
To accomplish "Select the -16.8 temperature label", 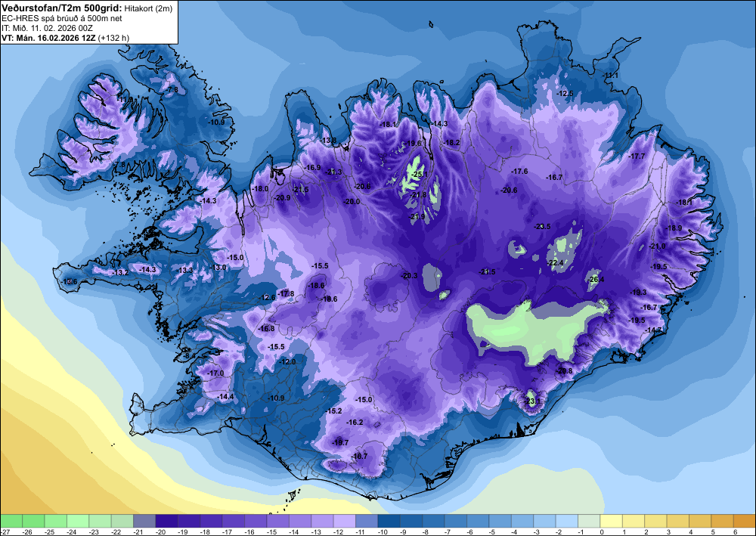I will pos(266,329).
